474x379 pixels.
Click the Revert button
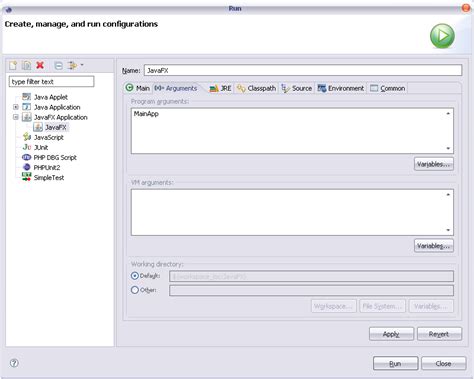(439, 334)
